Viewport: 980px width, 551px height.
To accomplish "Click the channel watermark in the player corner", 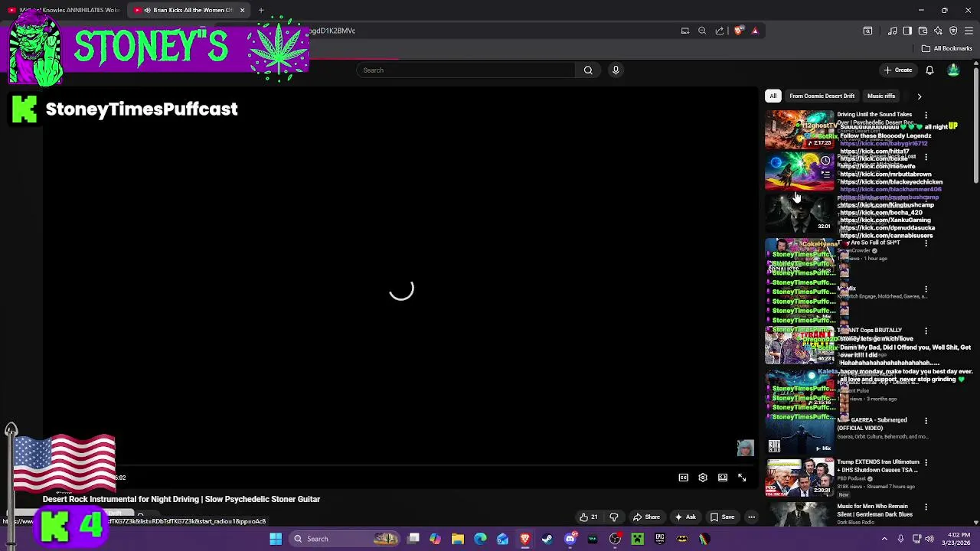I will (746, 448).
